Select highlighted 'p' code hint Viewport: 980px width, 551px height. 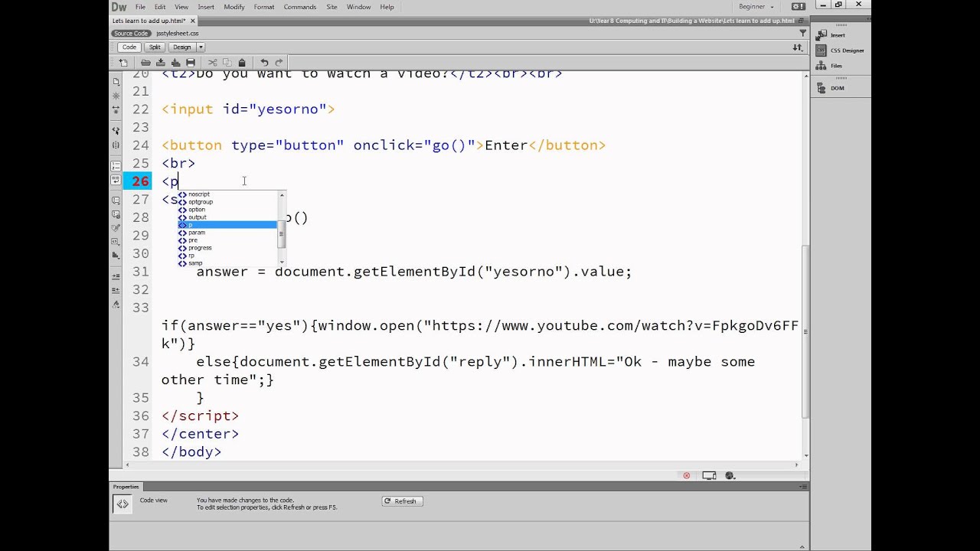point(227,225)
